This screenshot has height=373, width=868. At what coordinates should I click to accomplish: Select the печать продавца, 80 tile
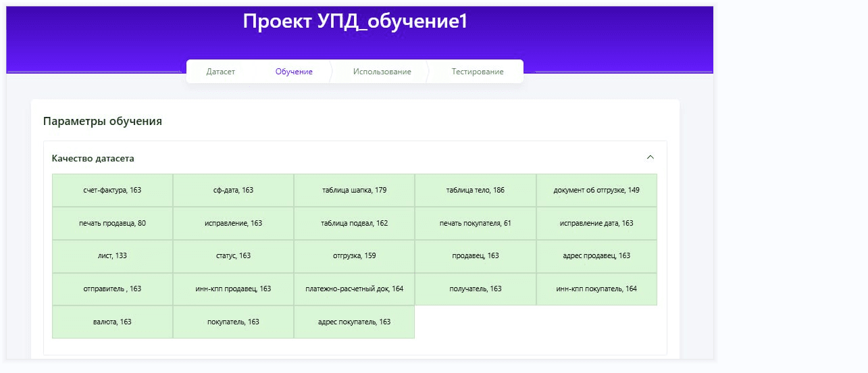coord(112,224)
